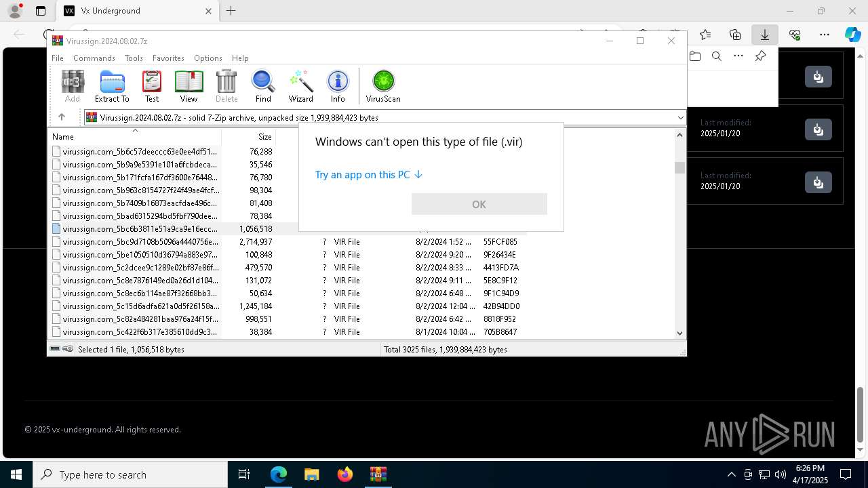Open File Explorer from the taskbar
Screen dimensions: 868x488
(x=312, y=474)
